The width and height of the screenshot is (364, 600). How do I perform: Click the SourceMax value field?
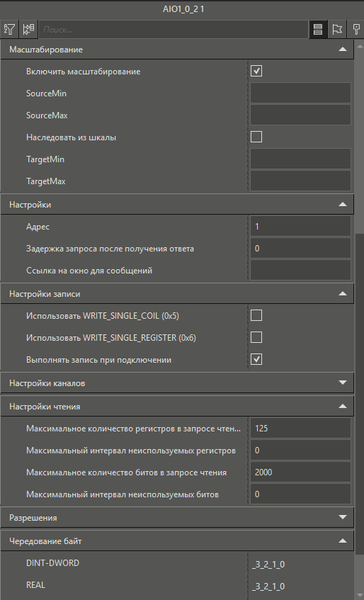click(x=300, y=115)
